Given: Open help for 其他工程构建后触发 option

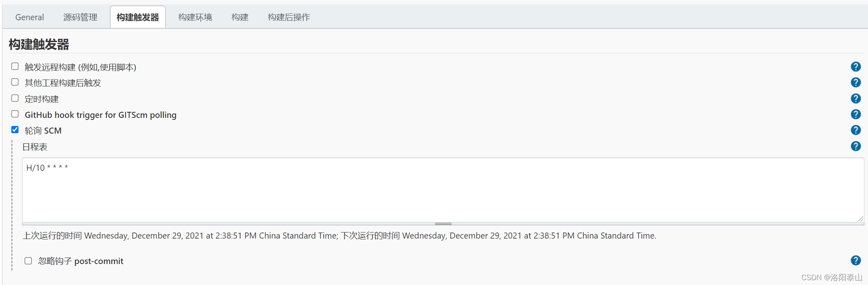Looking at the screenshot, I should pos(856,82).
